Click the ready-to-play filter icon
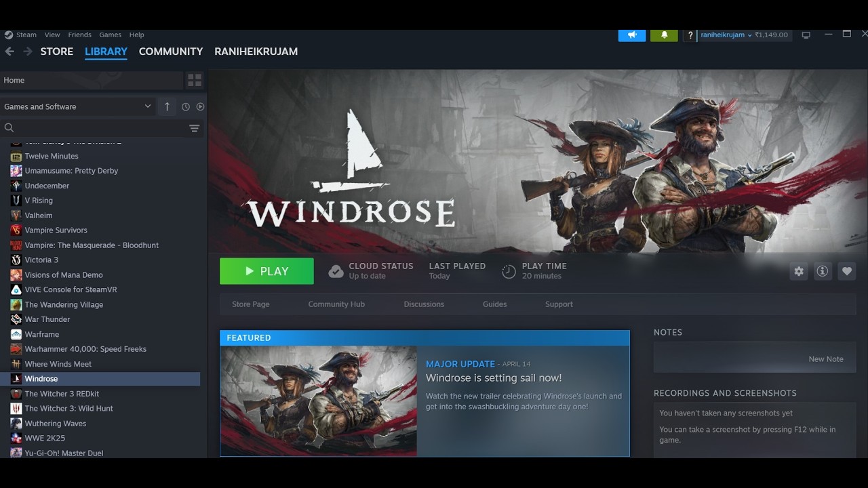 (x=200, y=106)
